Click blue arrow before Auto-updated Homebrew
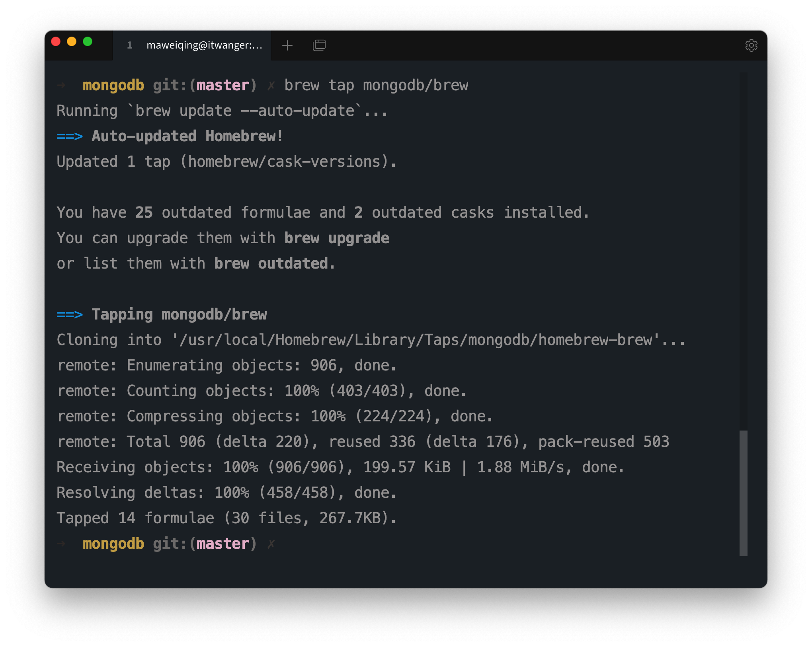Image resolution: width=812 pixels, height=647 pixels. [70, 136]
